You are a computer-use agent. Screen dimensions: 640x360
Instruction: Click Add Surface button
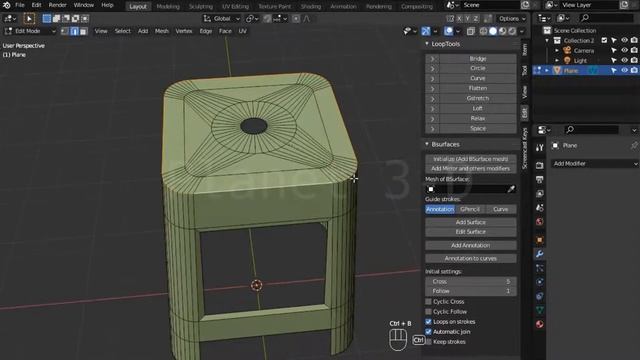click(471, 222)
